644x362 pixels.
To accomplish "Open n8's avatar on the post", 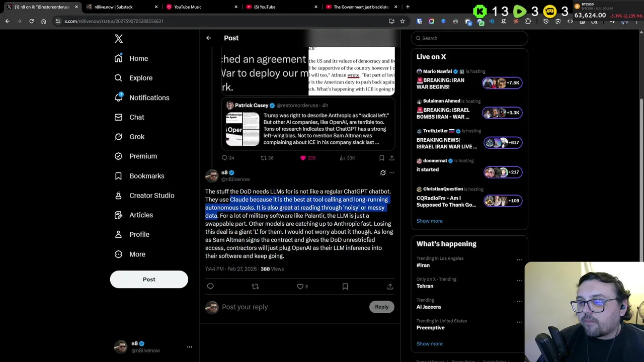I will point(212,175).
